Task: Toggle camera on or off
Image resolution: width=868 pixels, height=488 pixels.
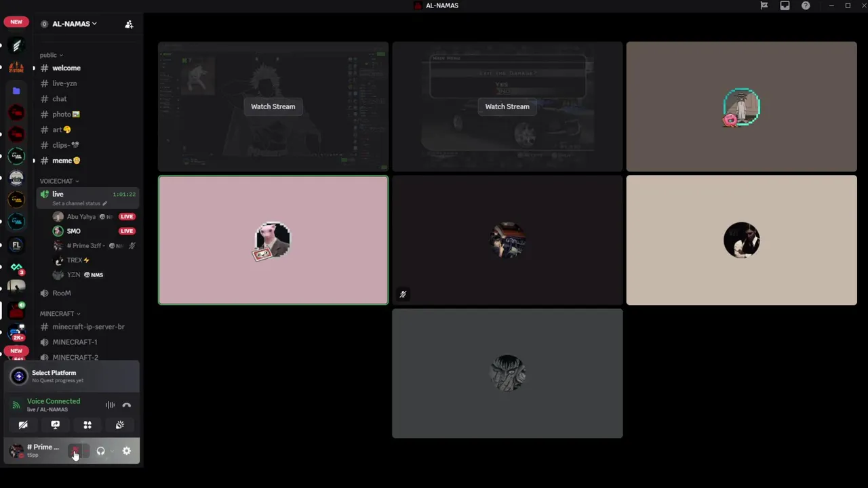Action: tap(23, 425)
